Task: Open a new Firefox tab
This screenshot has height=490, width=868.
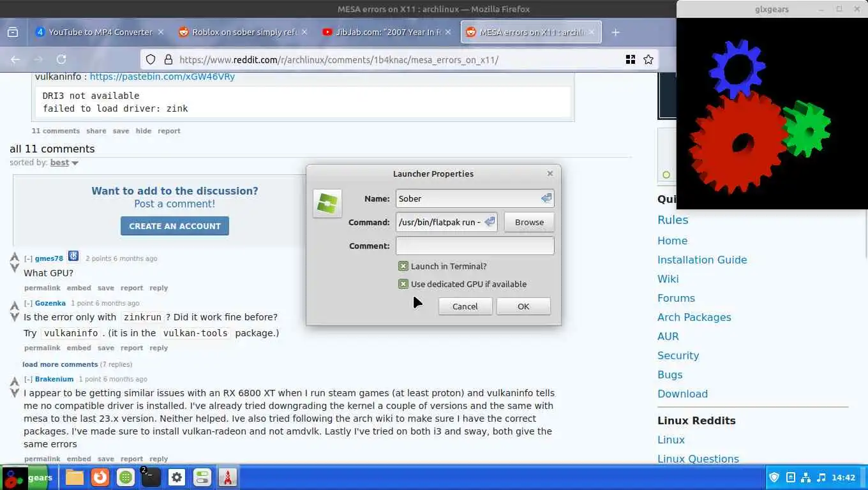Action: tap(615, 32)
